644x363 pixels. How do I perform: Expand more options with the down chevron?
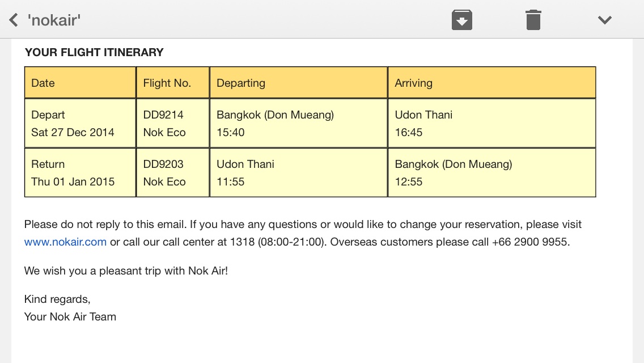pos(604,20)
